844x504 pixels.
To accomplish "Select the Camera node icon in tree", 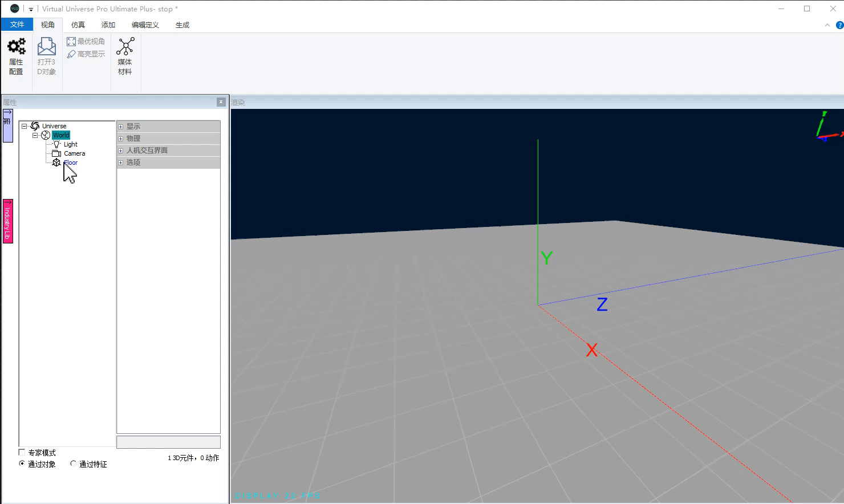I will coord(56,153).
